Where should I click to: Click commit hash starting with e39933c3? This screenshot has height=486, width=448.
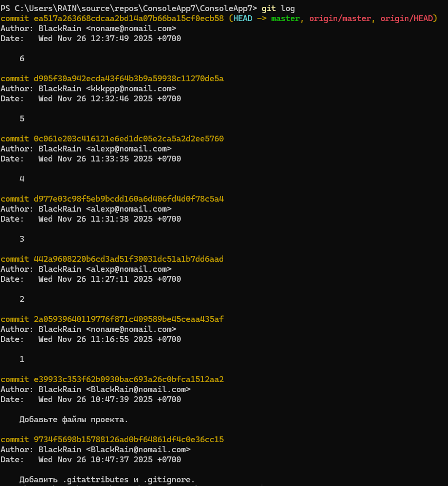coord(129,379)
